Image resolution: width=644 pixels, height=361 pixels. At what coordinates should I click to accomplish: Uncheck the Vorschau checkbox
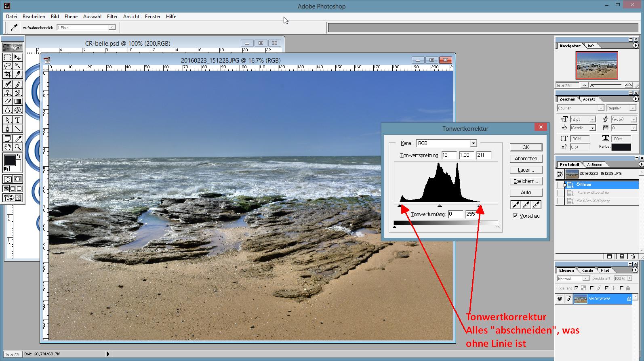[x=515, y=216]
